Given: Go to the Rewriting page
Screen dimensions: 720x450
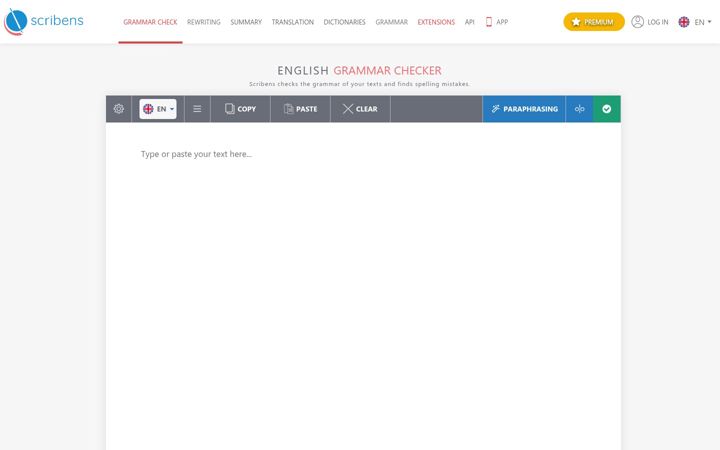Looking at the screenshot, I should coord(203,22).
